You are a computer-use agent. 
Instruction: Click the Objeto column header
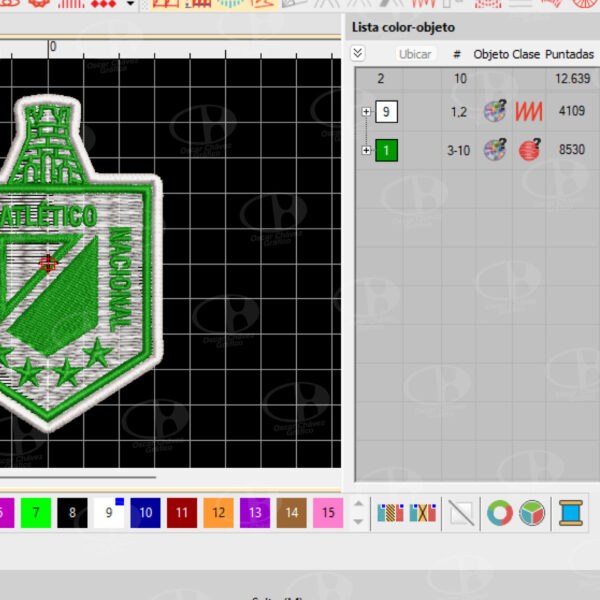tap(491, 54)
